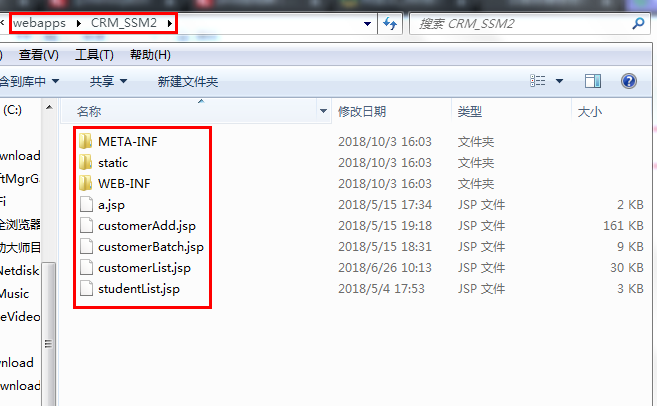Click the webapps breadcrumb segment
The width and height of the screenshot is (657, 406).
click(x=39, y=23)
